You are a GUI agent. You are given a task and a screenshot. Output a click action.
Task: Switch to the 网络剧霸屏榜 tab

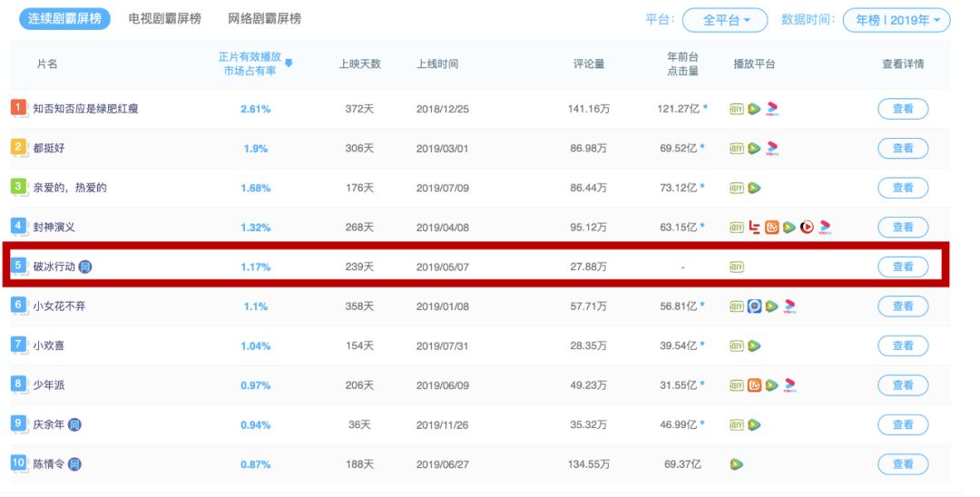265,19
